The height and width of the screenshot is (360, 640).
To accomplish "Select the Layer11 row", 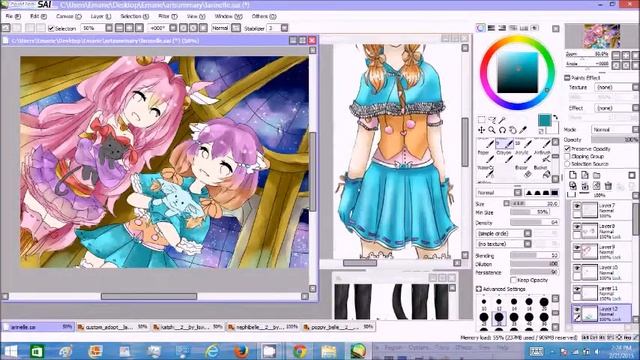I will tap(601, 293).
